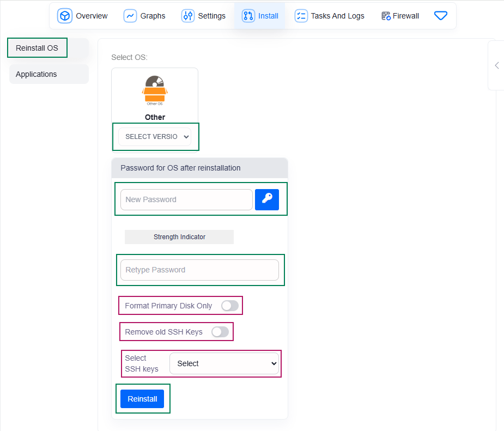Toggle Remove old SSH Keys switch
504x431 pixels.
pyautogui.click(x=220, y=332)
